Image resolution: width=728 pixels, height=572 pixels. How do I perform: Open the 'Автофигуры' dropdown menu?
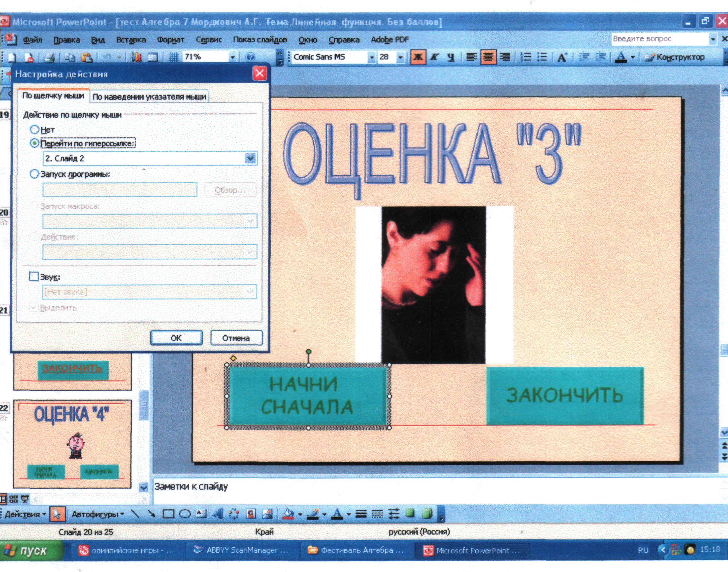[x=98, y=514]
